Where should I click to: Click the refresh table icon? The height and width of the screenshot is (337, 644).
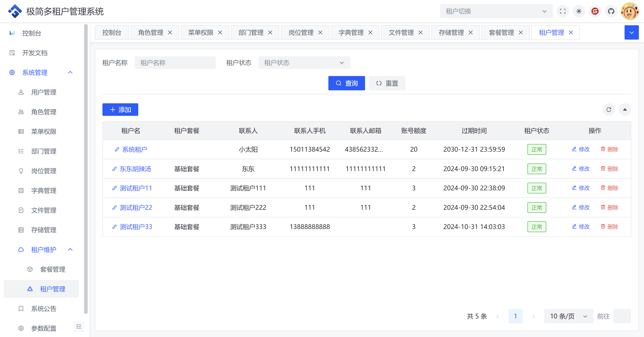coord(609,110)
